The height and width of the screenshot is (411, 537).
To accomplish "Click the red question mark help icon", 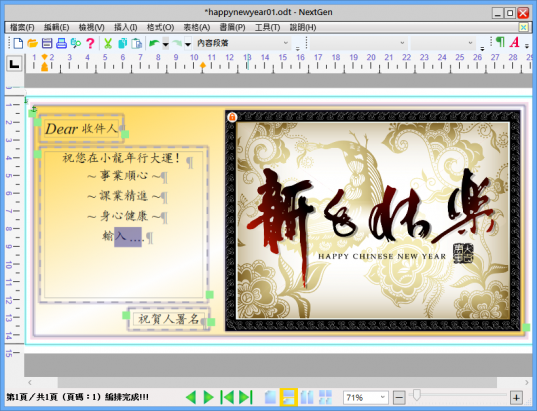I will click(90, 43).
